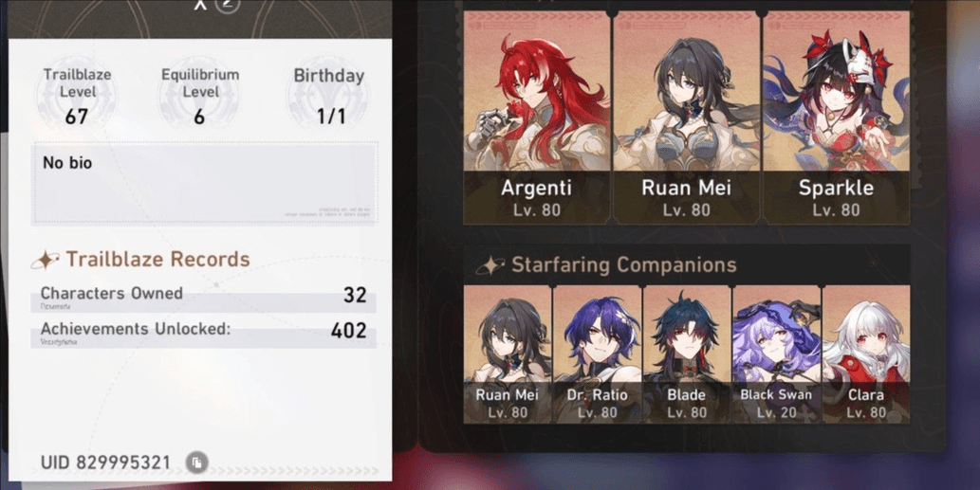Click the UID 829995321 text

coord(105,463)
